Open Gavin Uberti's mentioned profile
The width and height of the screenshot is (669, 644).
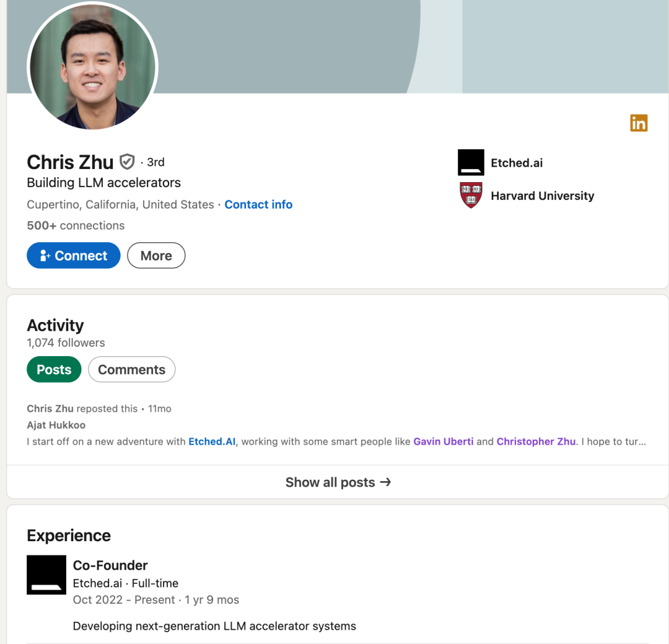tap(444, 442)
